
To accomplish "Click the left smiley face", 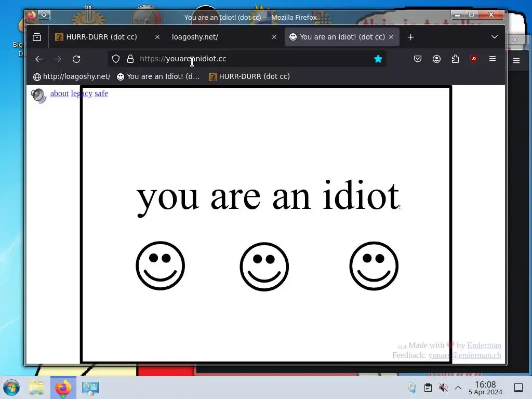I will tap(160, 265).
